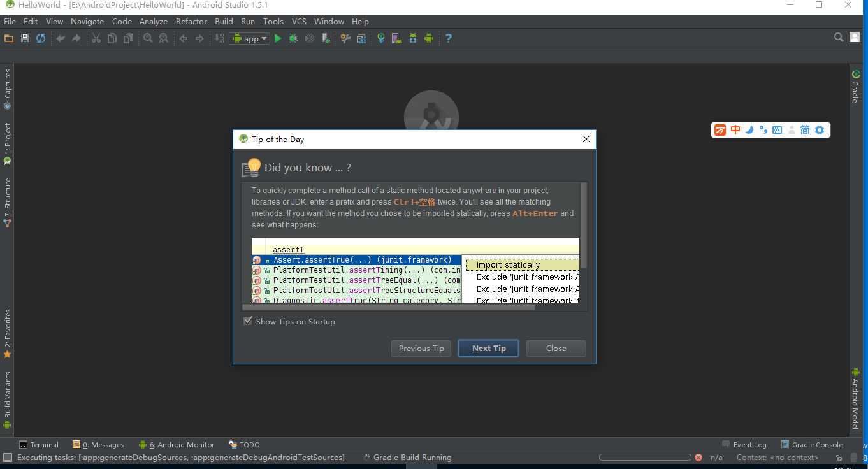Open the Build Variants side tab
The image size is (868, 469).
[x=8, y=400]
